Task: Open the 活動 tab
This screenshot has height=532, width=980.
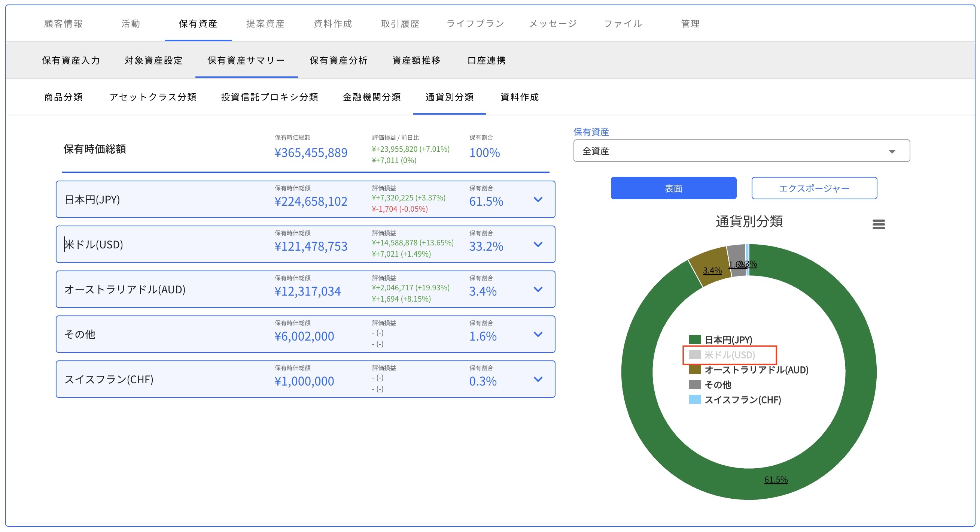Action: click(131, 24)
